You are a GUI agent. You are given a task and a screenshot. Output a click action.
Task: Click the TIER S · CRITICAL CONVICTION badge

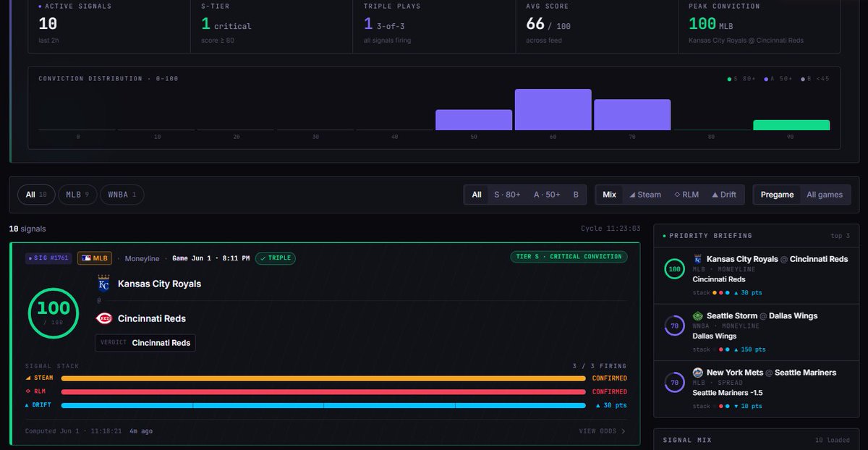coord(569,257)
